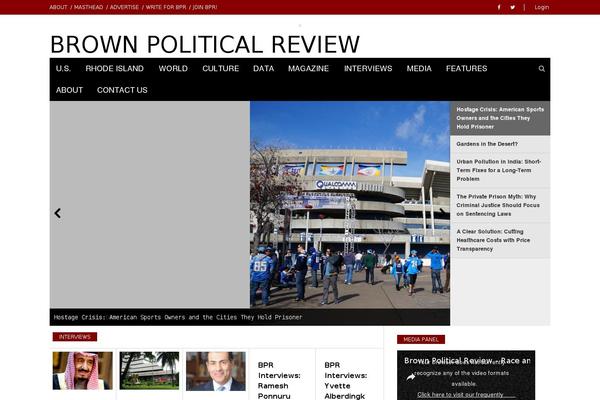This screenshot has width=600, height=400.
Task: Select Hostage Crisis slide tab
Action: (x=500, y=118)
